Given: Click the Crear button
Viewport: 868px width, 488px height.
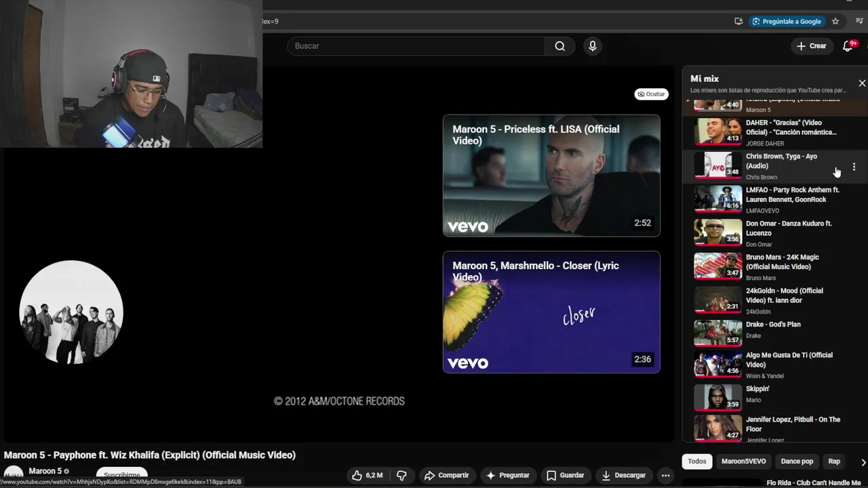Looking at the screenshot, I should [812, 46].
